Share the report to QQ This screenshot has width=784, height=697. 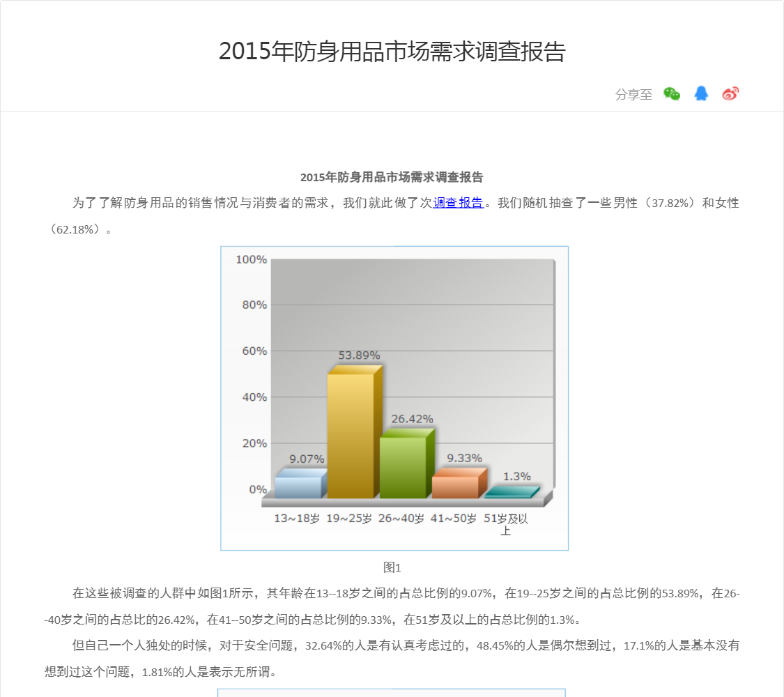701,93
